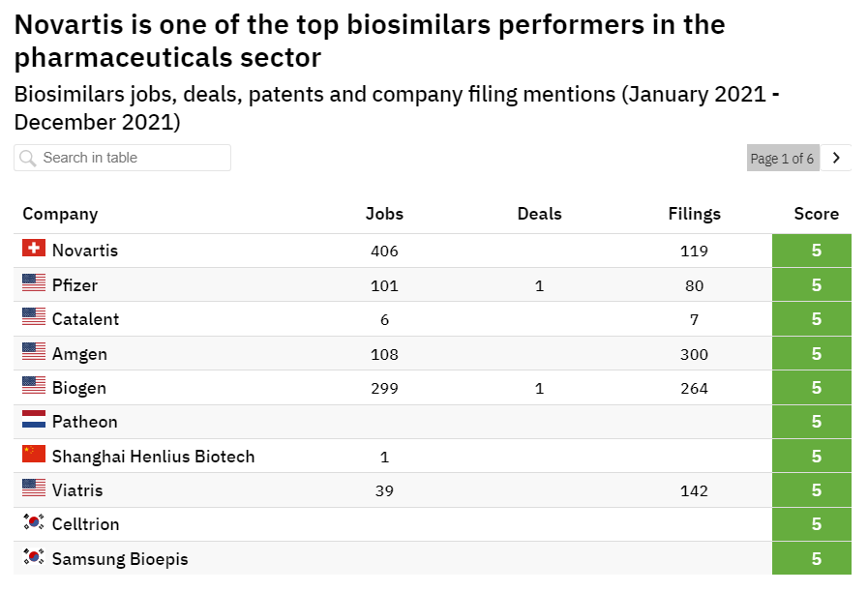The height and width of the screenshot is (592, 868).
Task: Sort by the Filings column header
Action: click(x=694, y=214)
